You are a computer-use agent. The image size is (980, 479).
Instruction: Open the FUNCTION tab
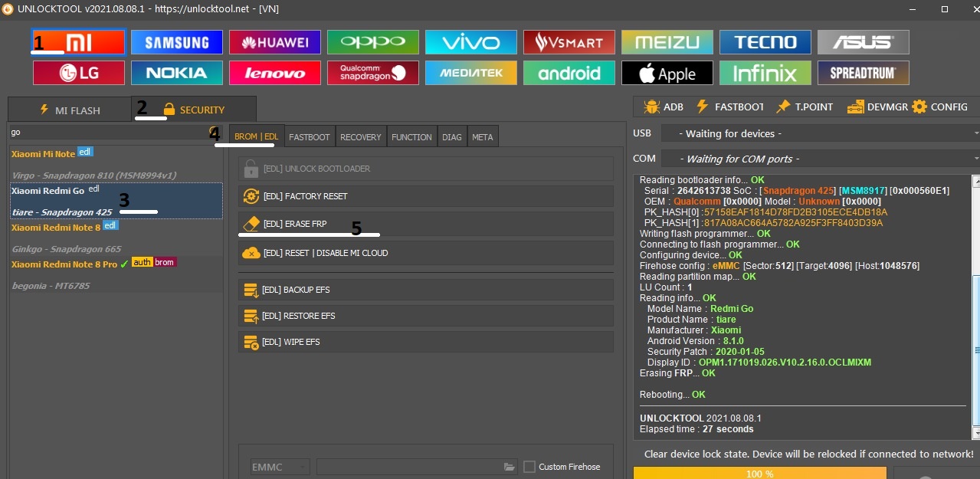click(x=411, y=137)
